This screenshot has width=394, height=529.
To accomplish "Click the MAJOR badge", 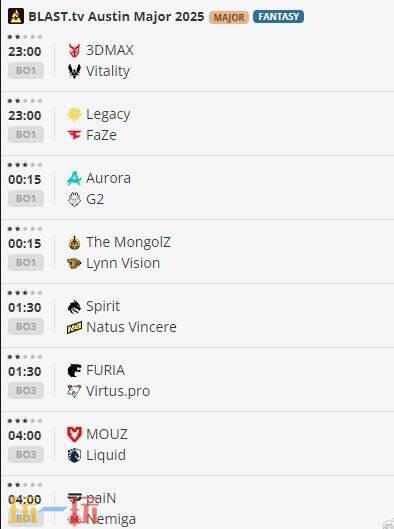I will tap(229, 17).
